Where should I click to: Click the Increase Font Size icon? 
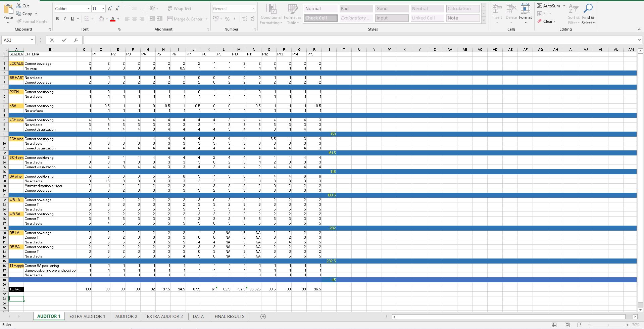pos(110,9)
